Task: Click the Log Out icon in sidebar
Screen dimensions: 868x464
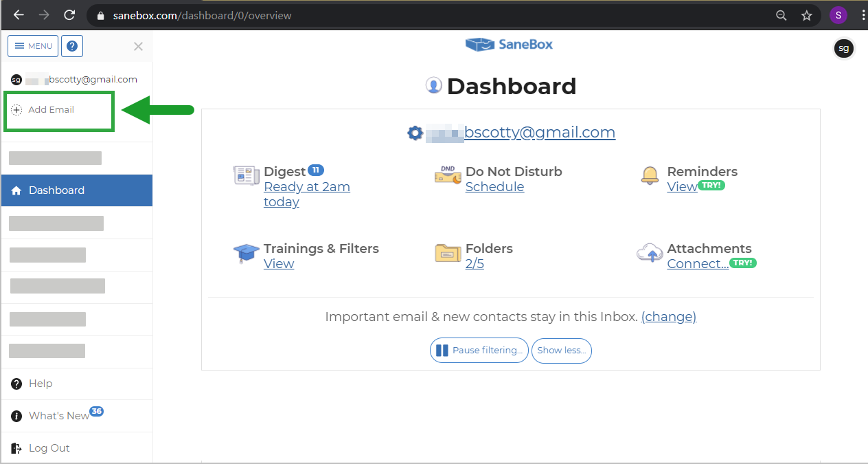Action: [x=16, y=447]
